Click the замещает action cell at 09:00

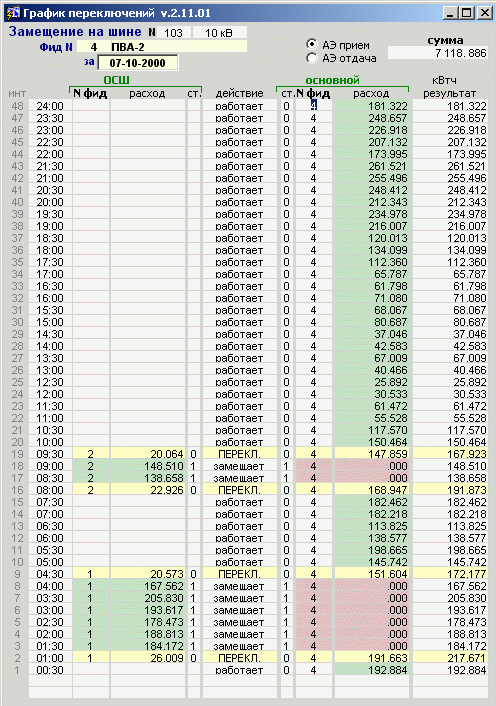point(239,466)
